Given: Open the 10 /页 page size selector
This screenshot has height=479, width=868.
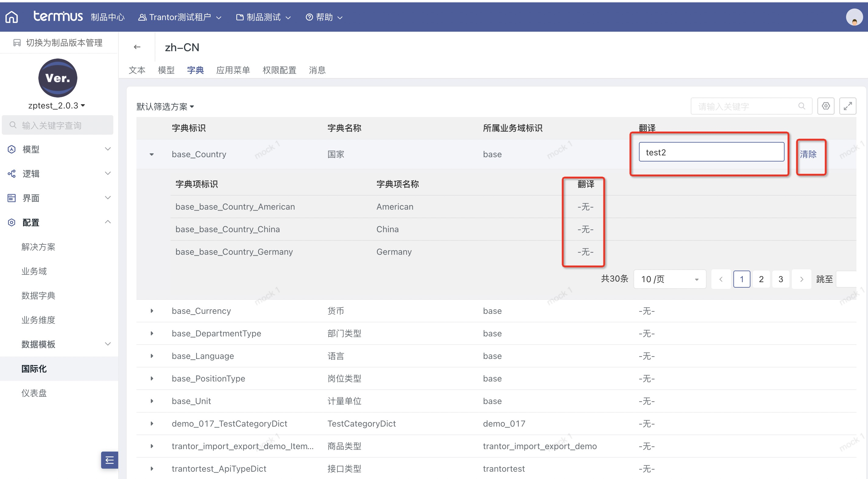Looking at the screenshot, I should coord(669,279).
